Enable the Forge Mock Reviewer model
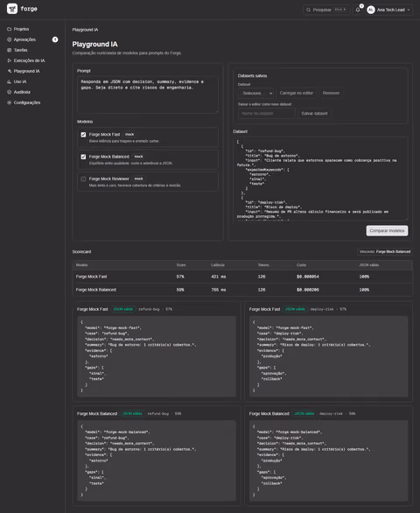 [83, 179]
